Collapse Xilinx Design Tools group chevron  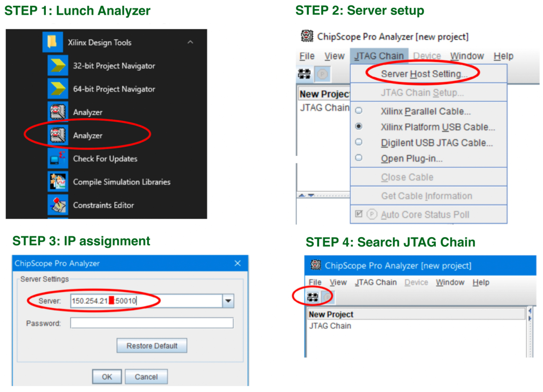click(190, 42)
